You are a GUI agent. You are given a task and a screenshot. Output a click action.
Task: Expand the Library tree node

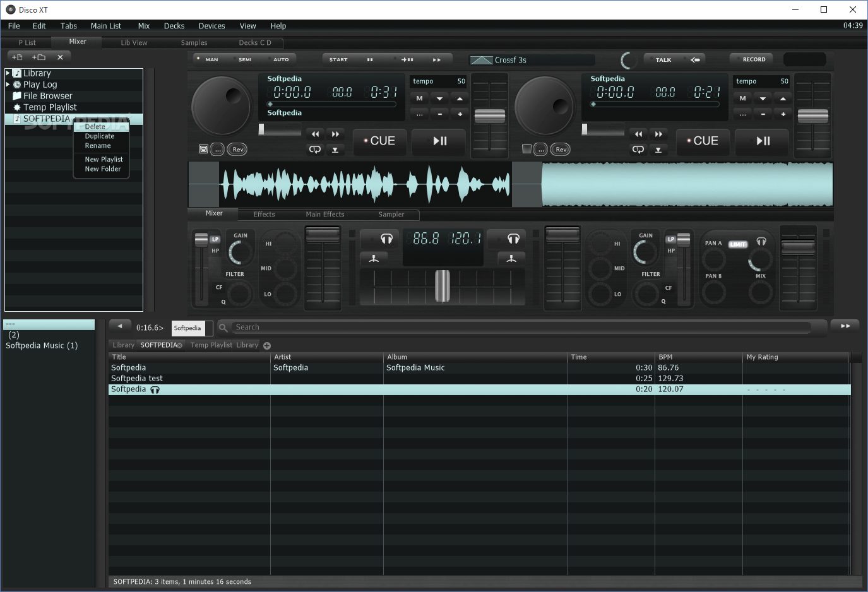[8, 73]
